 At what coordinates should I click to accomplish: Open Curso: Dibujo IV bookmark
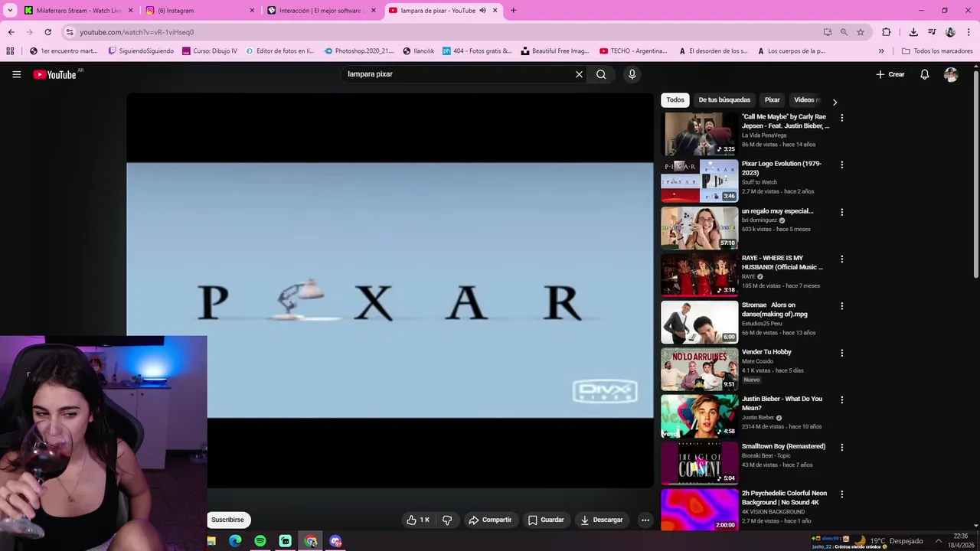tap(210, 51)
